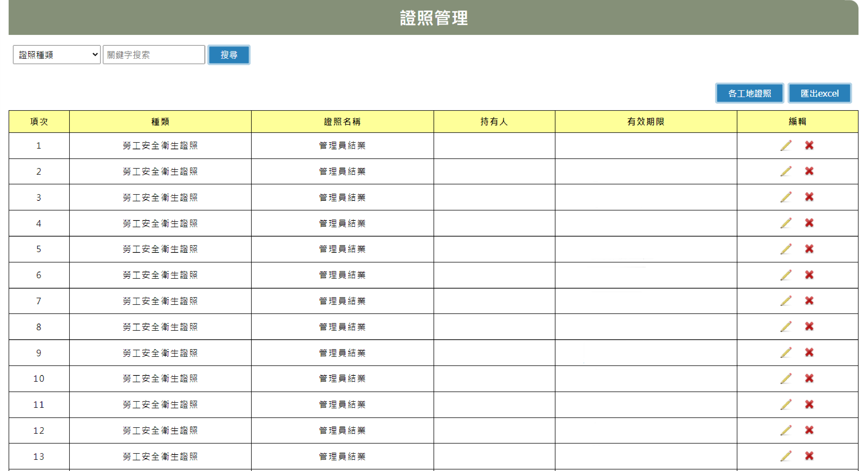
Task: Select 管理員結業 cell in row 7
Action: click(x=342, y=301)
